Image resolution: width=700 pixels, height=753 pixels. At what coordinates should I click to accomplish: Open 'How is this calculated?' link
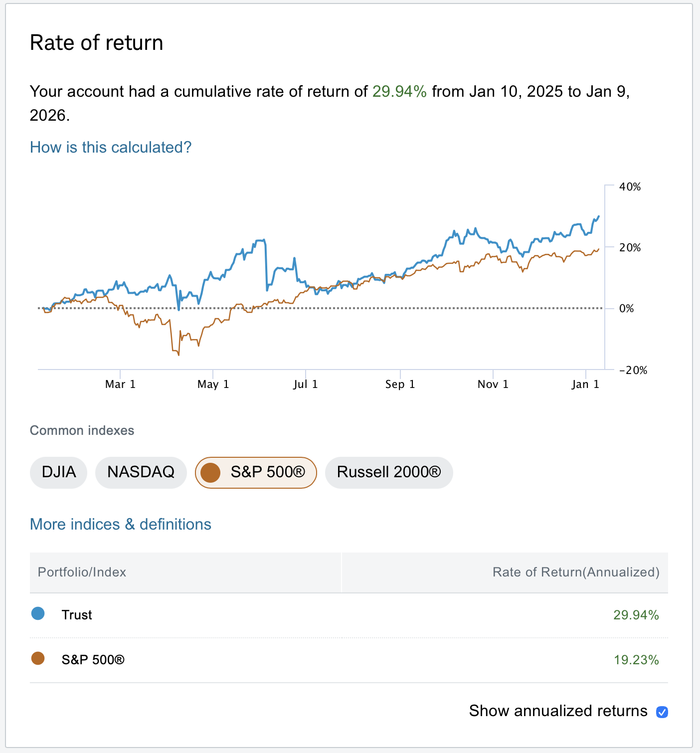coord(111,148)
